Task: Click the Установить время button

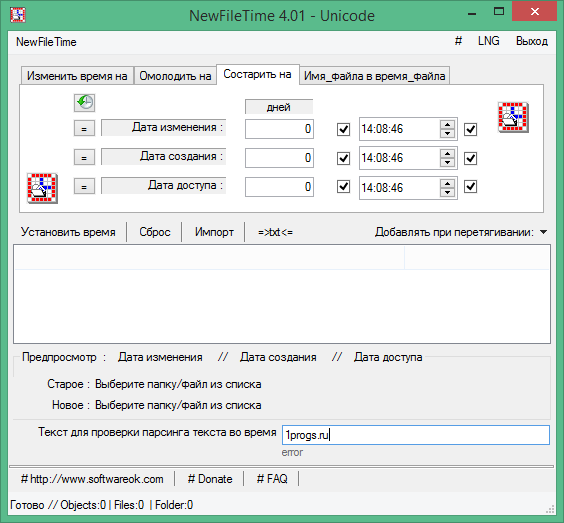Action: pos(68,232)
